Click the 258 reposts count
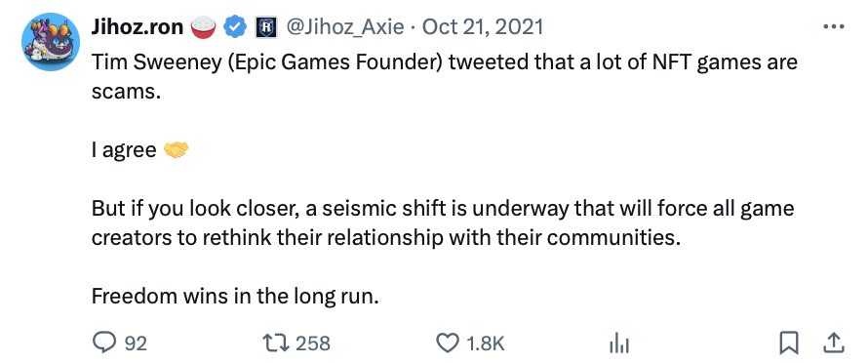 click(313, 343)
